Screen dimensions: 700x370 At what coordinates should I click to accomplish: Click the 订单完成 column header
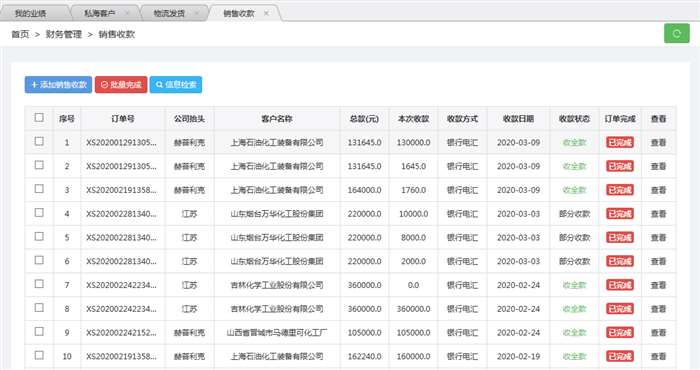[620, 119]
